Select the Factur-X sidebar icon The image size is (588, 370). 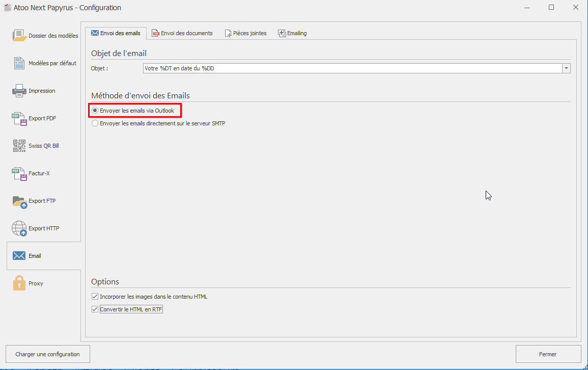(19, 173)
